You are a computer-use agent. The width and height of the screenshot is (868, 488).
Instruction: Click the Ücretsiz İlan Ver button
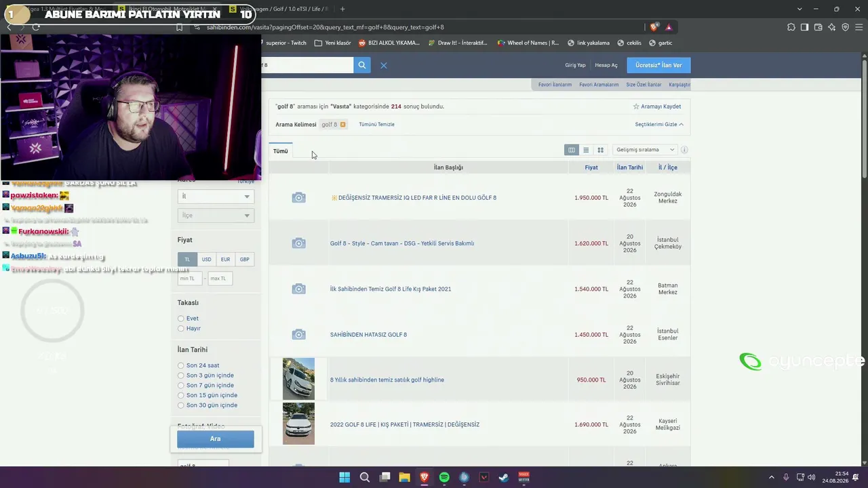pos(658,65)
